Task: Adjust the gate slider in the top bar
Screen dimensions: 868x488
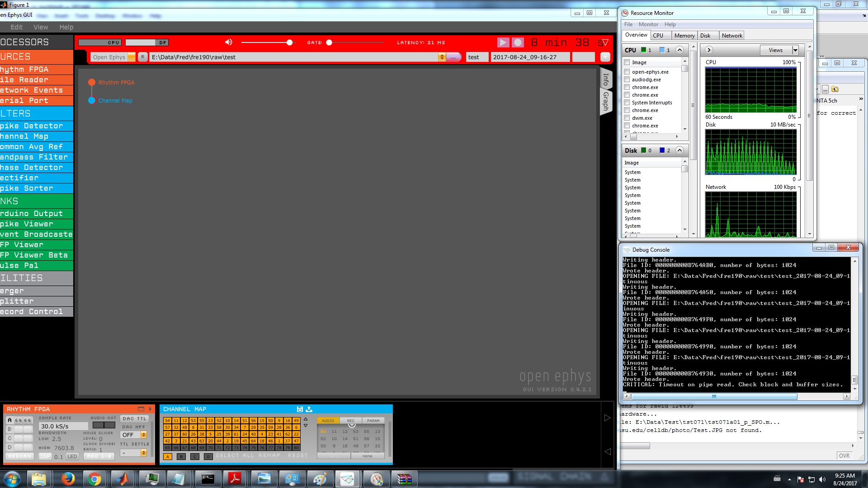Action: [x=329, y=42]
